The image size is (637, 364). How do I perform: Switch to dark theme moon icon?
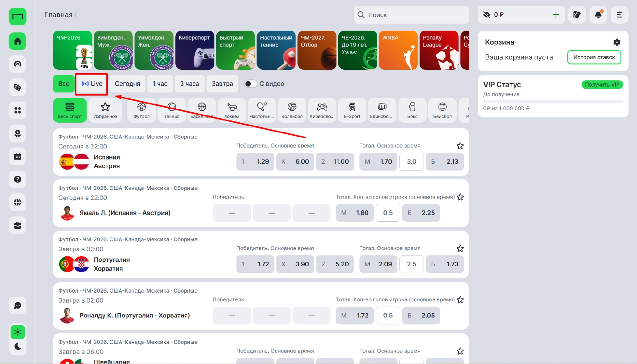[x=18, y=346]
